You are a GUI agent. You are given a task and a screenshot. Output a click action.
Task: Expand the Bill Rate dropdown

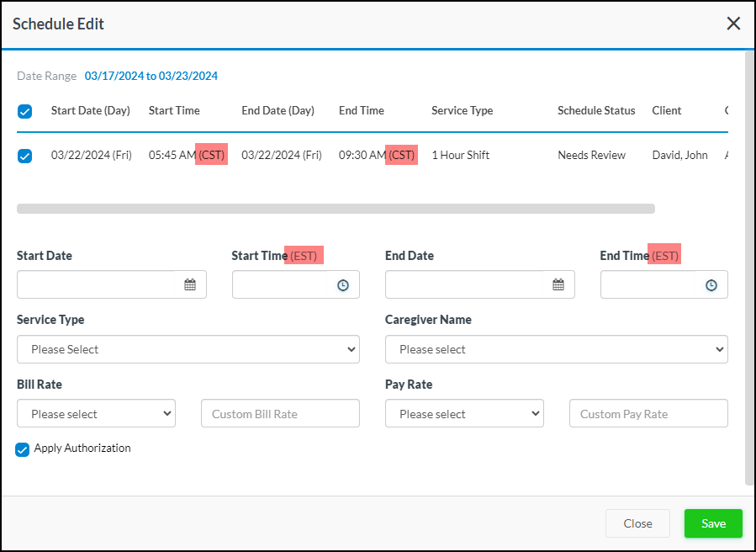96,414
